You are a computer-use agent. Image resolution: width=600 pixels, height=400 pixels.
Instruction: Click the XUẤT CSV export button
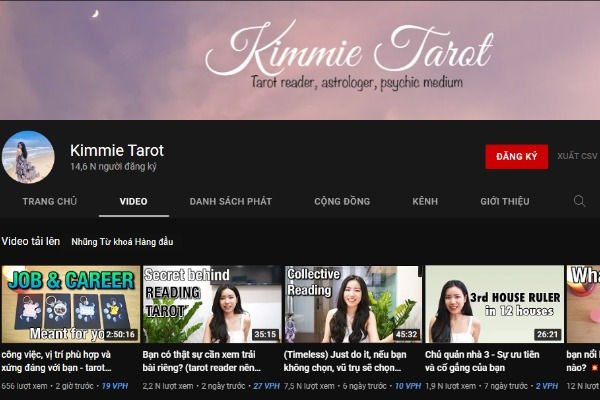click(x=577, y=156)
